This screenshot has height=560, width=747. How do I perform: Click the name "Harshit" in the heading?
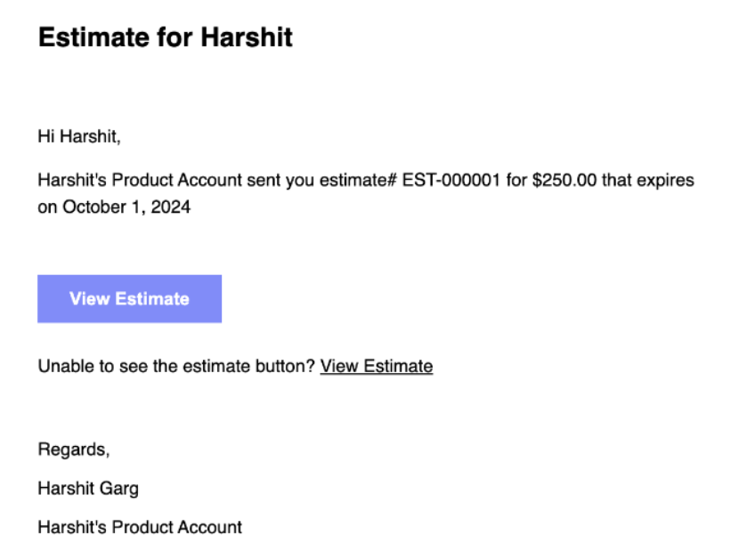click(x=246, y=37)
